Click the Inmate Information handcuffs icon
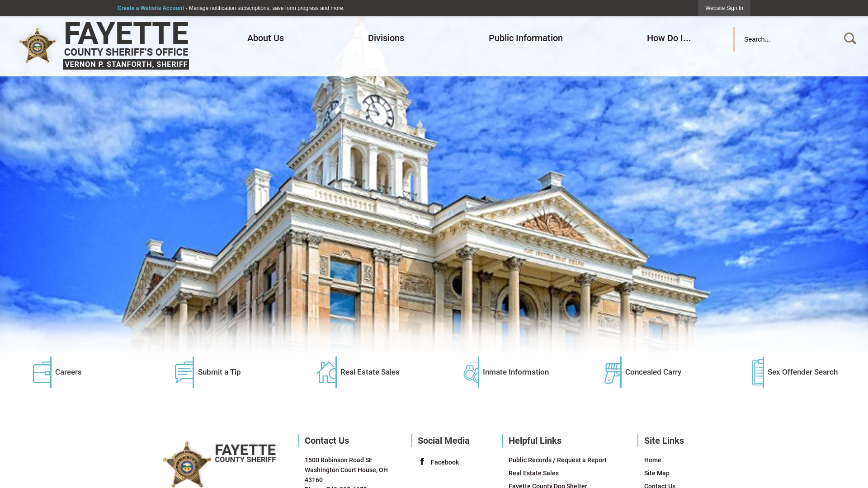The width and height of the screenshot is (868, 488). click(471, 372)
